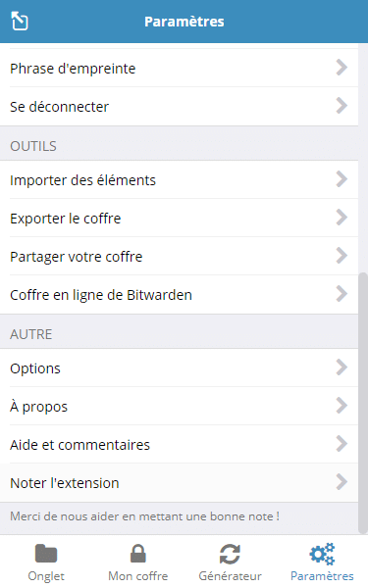The width and height of the screenshot is (368, 588).
Task: Click chevron next to Noter l'extension
Action: coord(342,482)
